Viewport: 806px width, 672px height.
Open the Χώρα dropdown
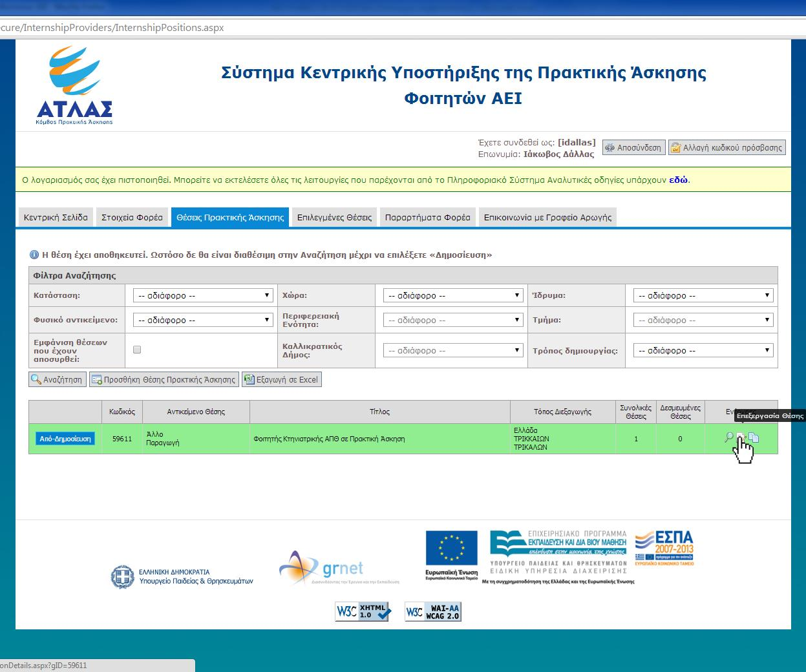click(x=453, y=295)
